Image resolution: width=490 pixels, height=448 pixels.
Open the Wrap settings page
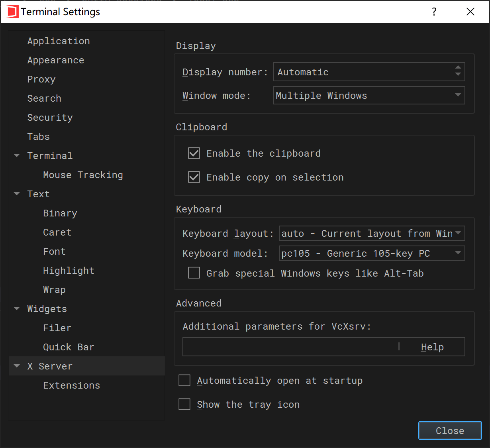tap(55, 290)
